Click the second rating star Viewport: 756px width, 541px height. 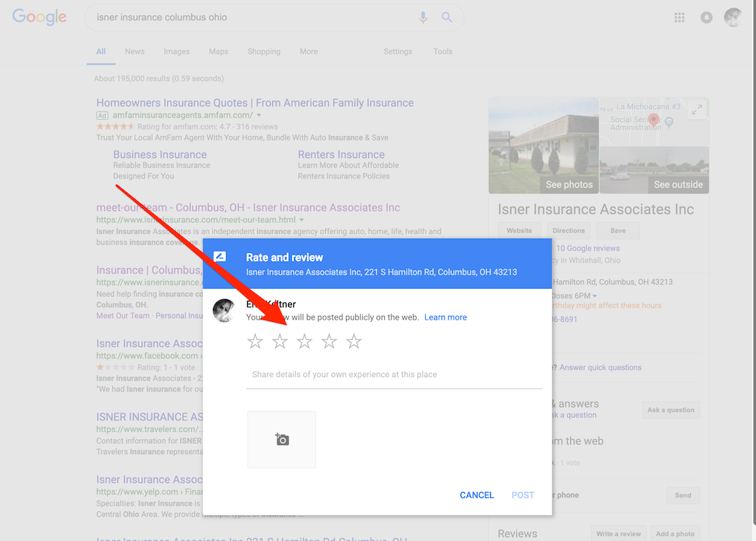pyautogui.click(x=280, y=342)
